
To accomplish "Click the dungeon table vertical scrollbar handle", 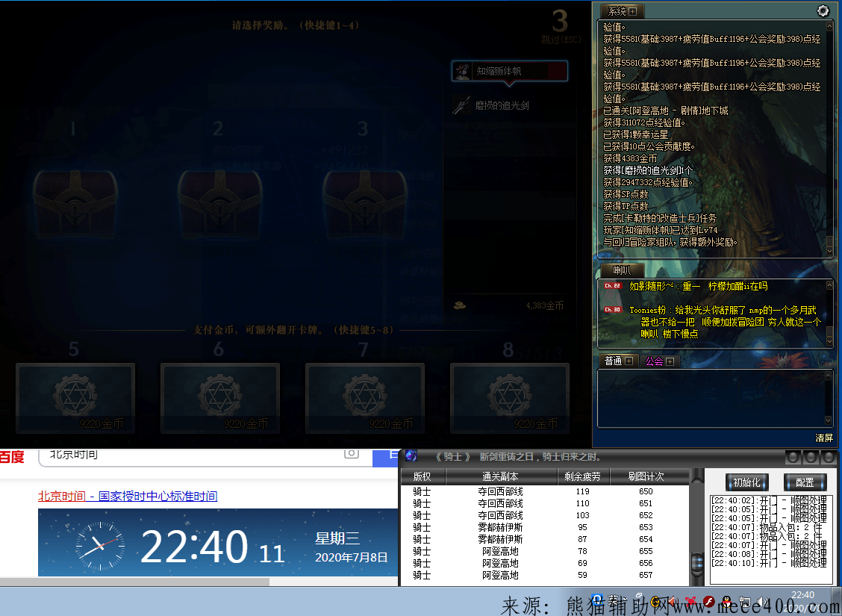I will 697,561.
